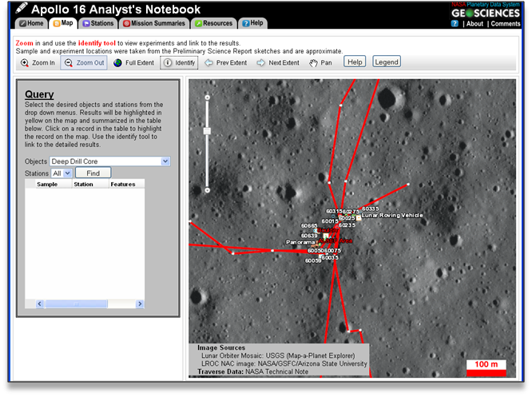Show the map Legend

click(x=386, y=62)
